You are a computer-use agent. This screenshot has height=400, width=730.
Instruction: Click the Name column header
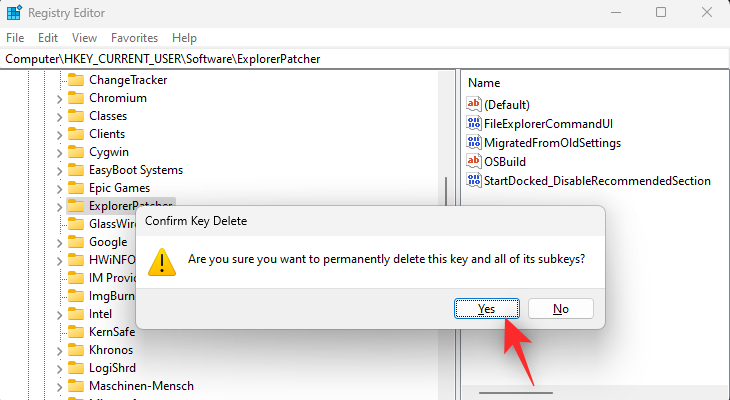[x=484, y=83]
